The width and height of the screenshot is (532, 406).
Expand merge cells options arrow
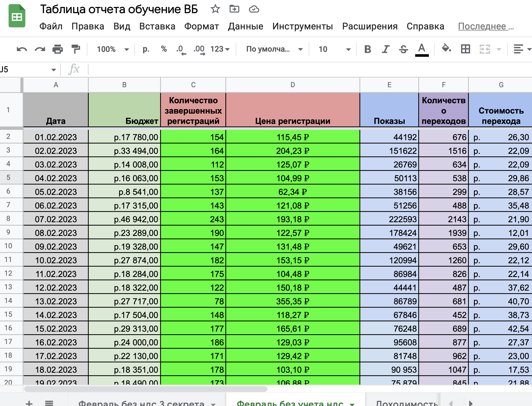499,49
